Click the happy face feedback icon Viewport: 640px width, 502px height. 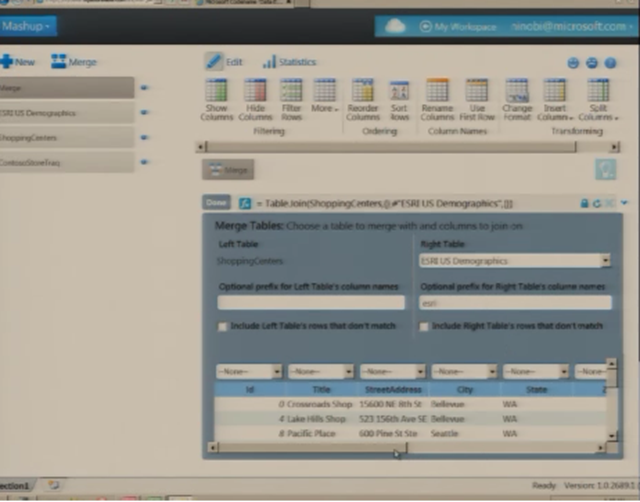point(573,63)
